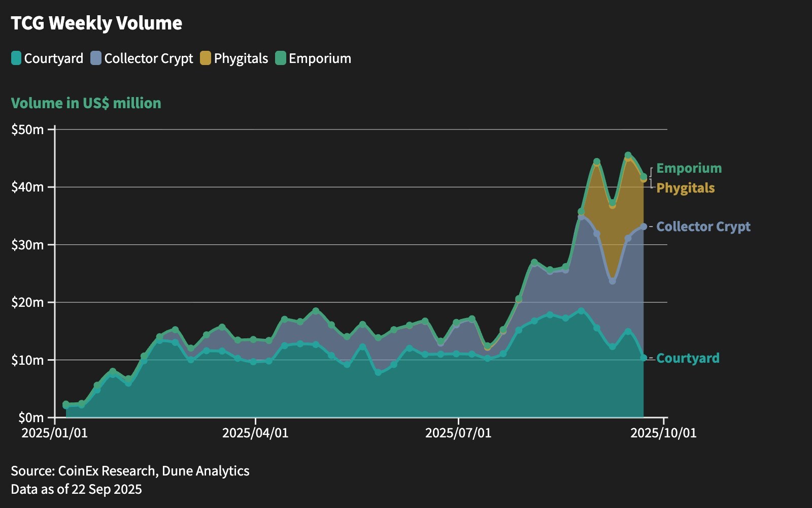Click the Collector Crypt blue legend swatch

pyautogui.click(x=96, y=58)
